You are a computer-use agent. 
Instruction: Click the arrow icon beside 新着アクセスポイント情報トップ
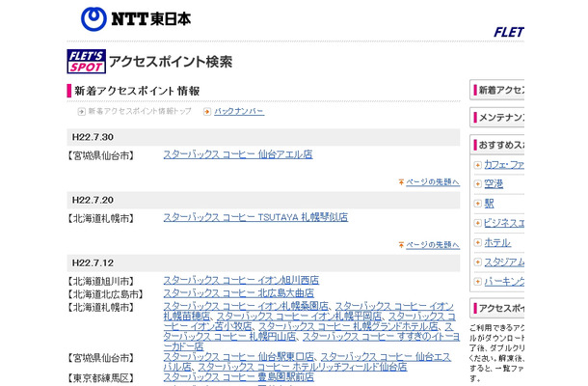point(81,112)
